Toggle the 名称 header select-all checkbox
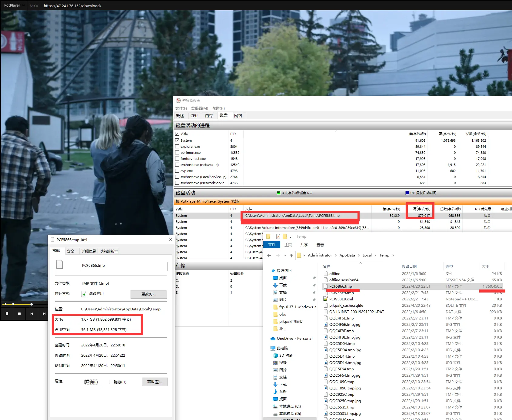Viewport: 512px width, 420px height. click(177, 134)
